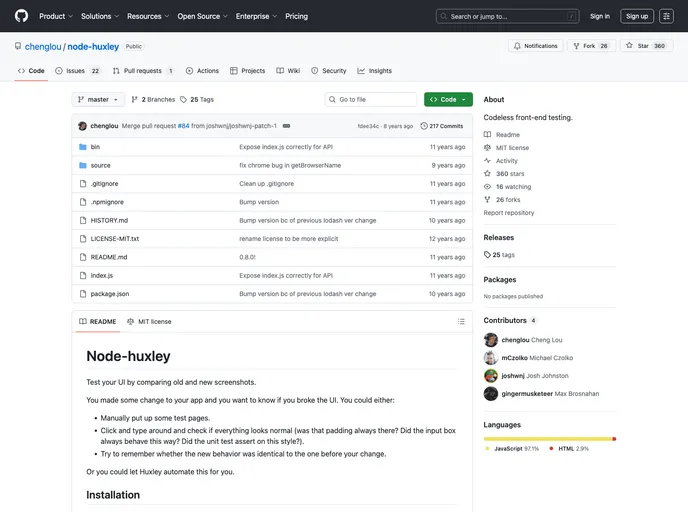Open the Open Source navigation menu

tap(202, 16)
